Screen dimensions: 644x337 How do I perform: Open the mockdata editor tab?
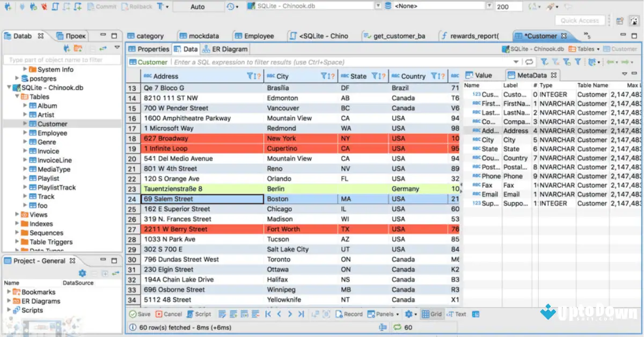(x=204, y=36)
